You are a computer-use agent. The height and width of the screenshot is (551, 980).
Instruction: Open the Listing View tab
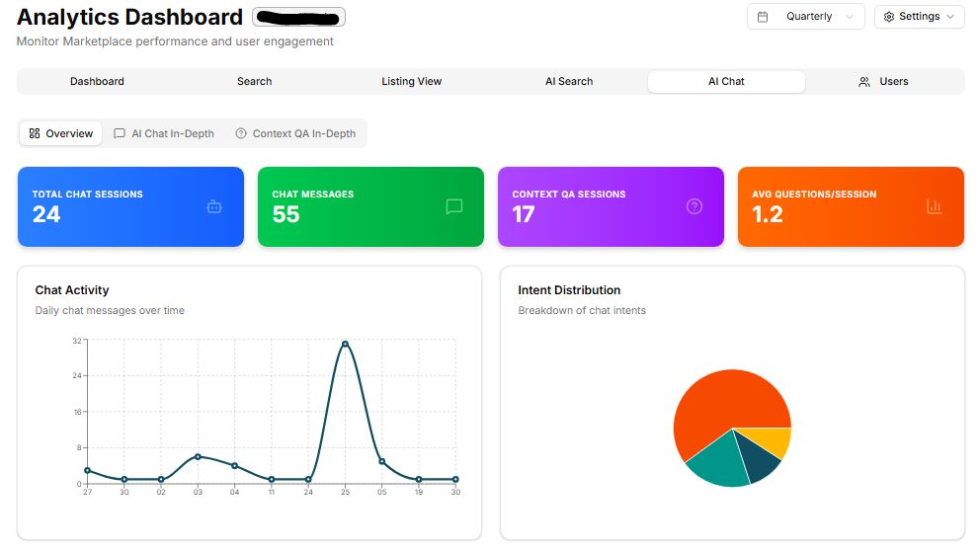(x=411, y=82)
